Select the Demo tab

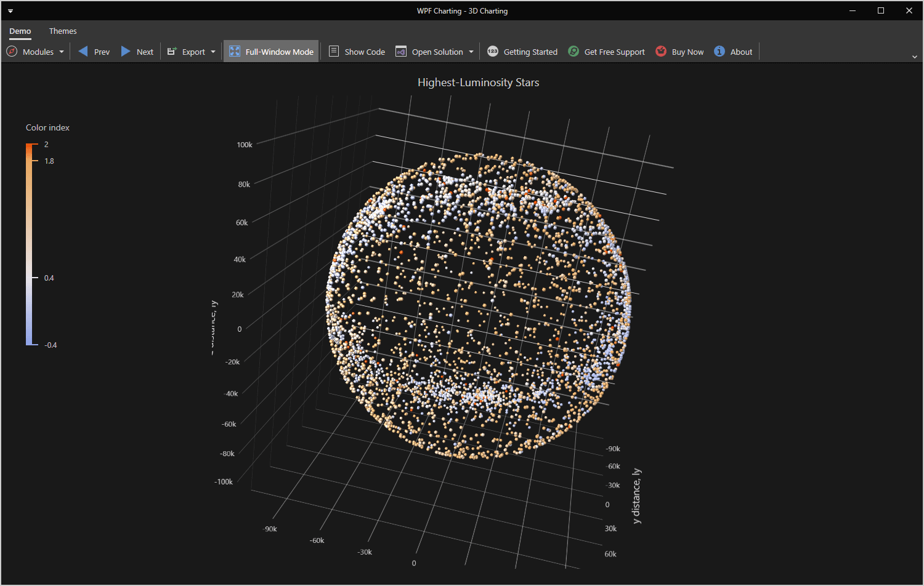coord(20,31)
